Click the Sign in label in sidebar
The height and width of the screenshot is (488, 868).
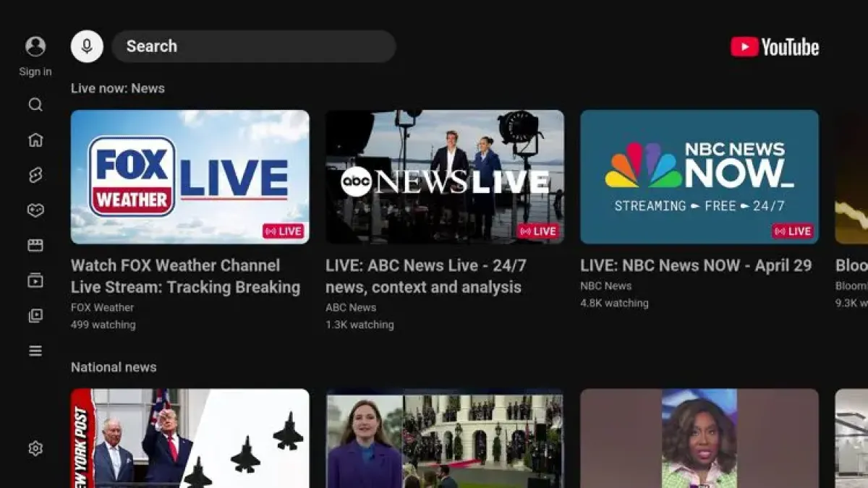(35, 72)
